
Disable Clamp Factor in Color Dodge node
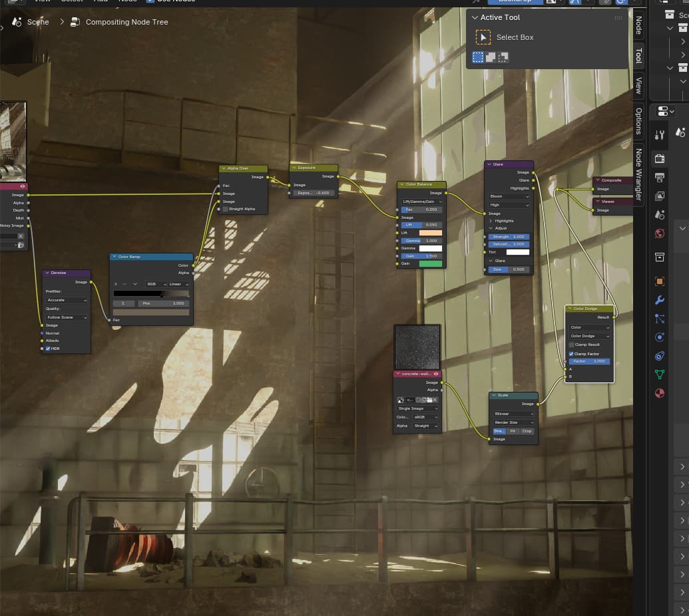pyautogui.click(x=571, y=354)
